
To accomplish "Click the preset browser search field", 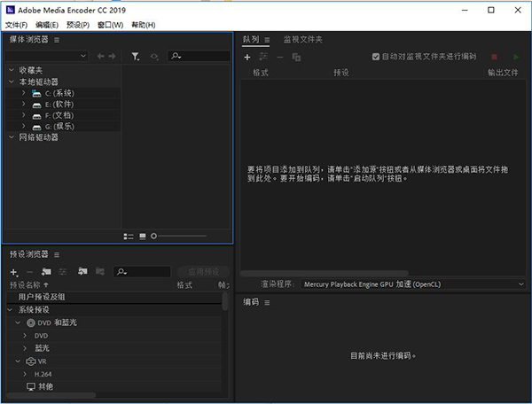I will pyautogui.click(x=146, y=272).
